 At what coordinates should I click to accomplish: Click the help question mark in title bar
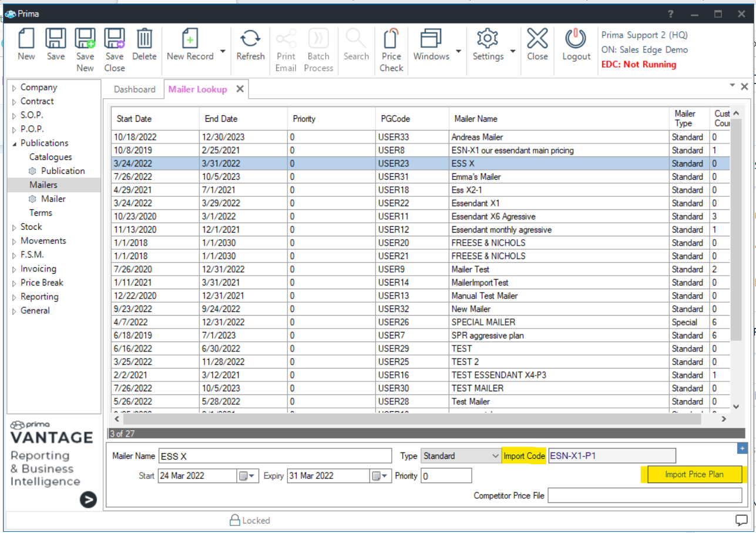pos(671,14)
